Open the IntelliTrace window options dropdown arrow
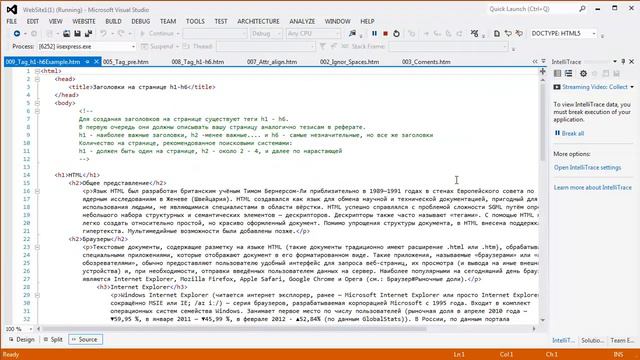Image resolution: width=640 pixels, height=360 pixels. [x=615, y=61]
